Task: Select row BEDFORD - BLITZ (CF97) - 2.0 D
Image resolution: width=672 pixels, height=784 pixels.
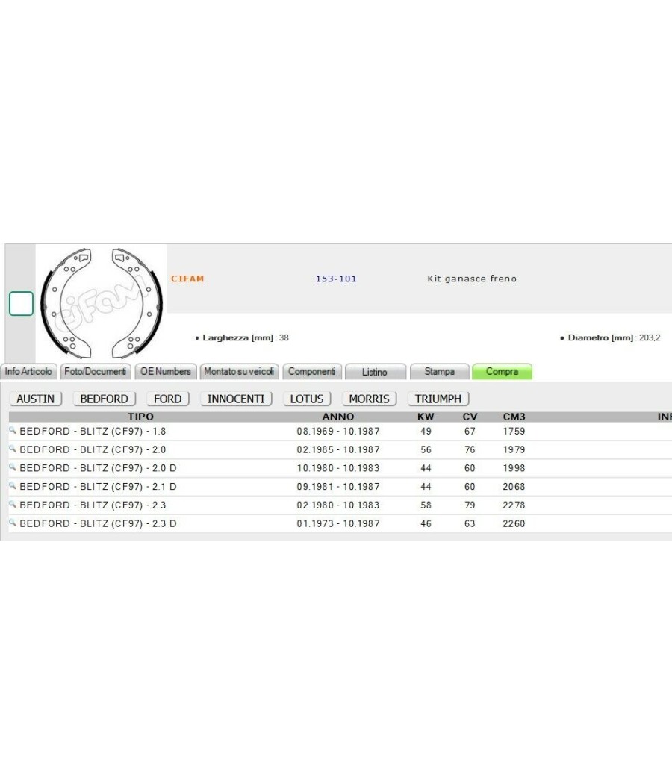Action: (98, 468)
